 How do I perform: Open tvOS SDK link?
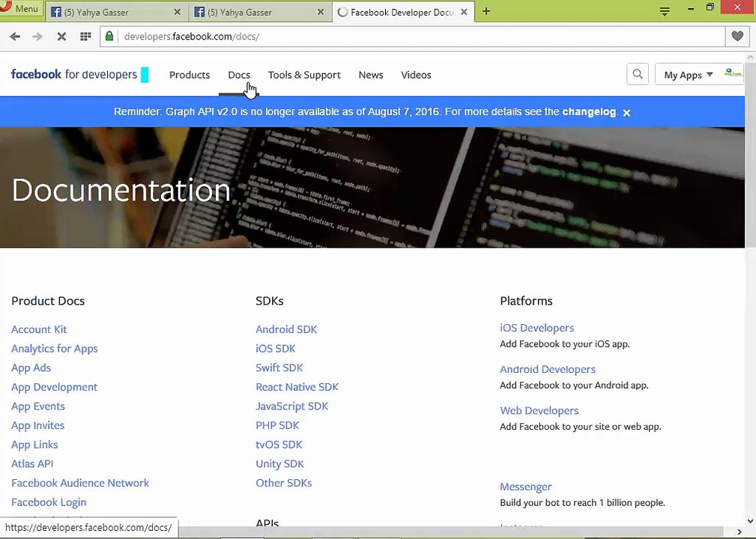tap(279, 445)
